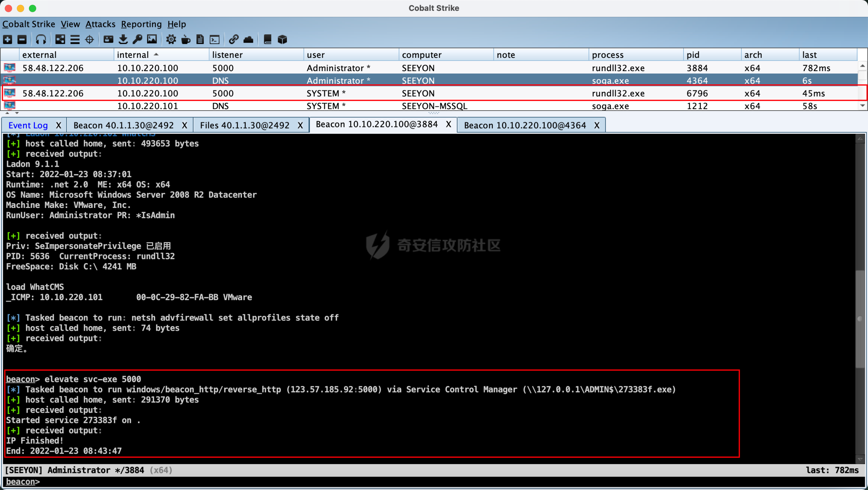
Task: Sort sessions by the internal column
Action: (x=161, y=55)
